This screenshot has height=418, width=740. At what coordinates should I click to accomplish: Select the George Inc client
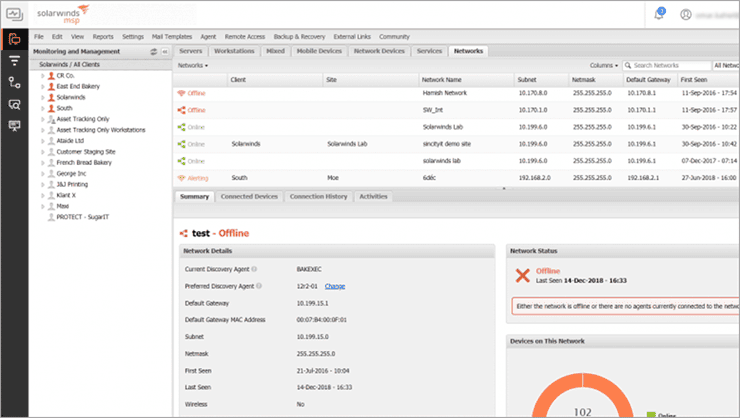click(x=71, y=174)
